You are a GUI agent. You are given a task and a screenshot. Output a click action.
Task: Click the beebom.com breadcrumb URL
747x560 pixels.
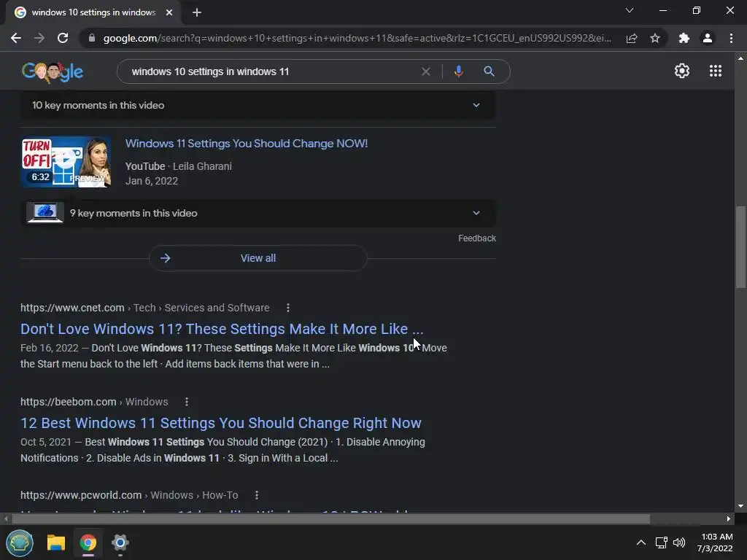94,402
